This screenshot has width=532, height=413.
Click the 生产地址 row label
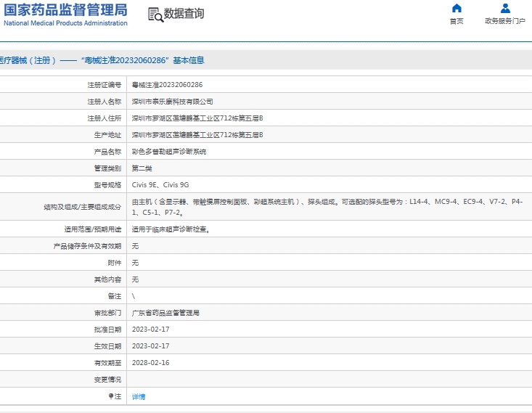point(107,135)
